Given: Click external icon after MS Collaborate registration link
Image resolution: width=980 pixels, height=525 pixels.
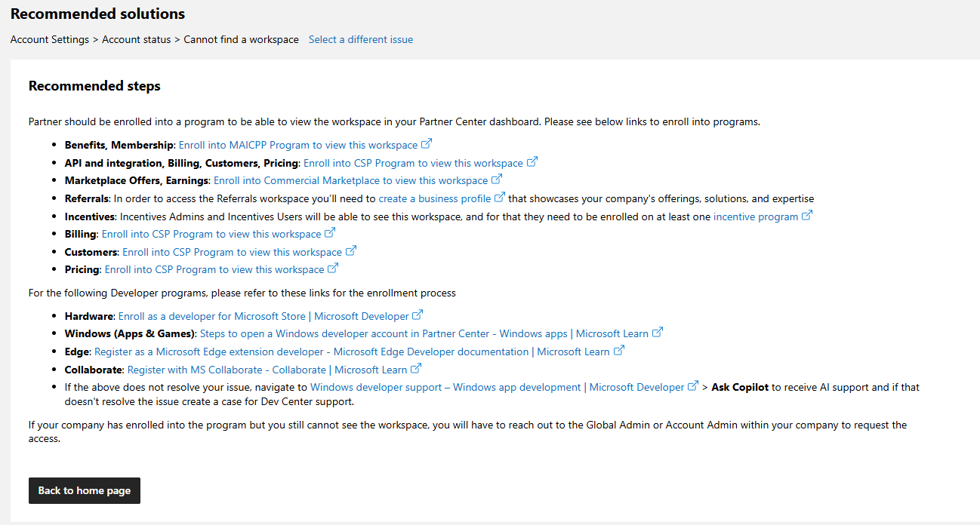Looking at the screenshot, I should coord(416,368).
